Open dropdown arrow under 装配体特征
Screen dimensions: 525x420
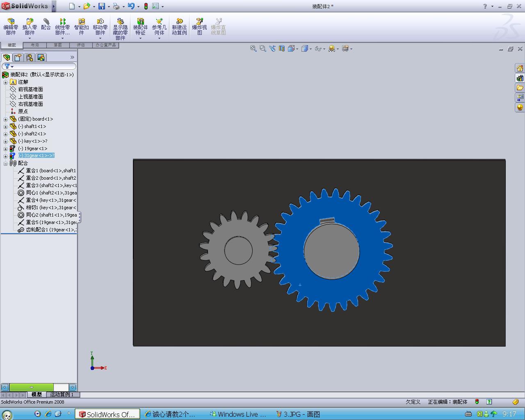(140, 39)
